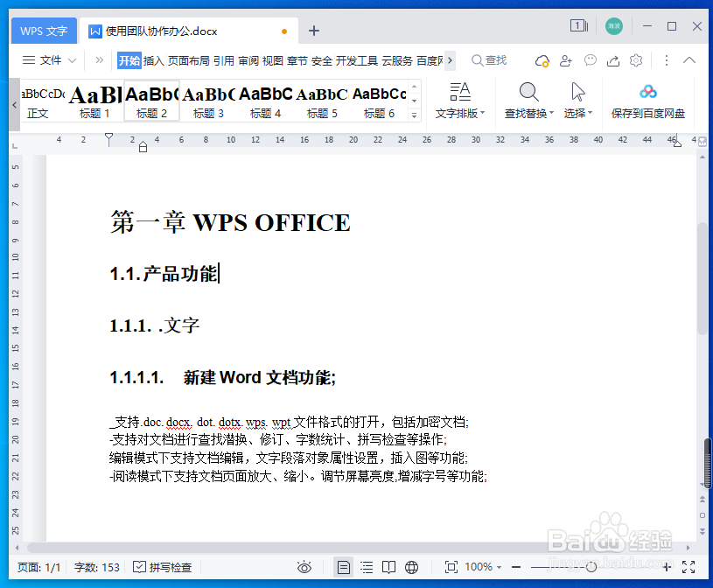Click the horizontal scrollbar at bottom

354,548
